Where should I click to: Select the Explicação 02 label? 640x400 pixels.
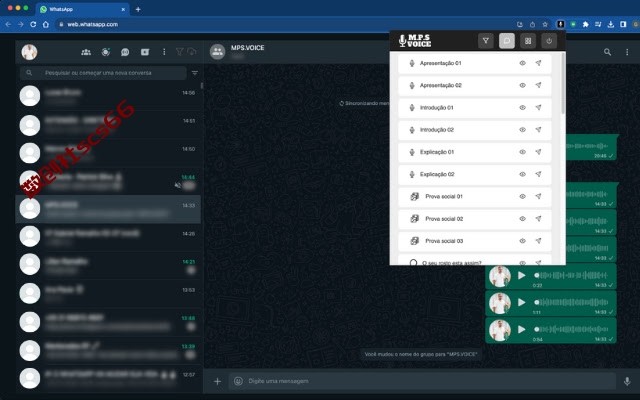[x=437, y=174]
